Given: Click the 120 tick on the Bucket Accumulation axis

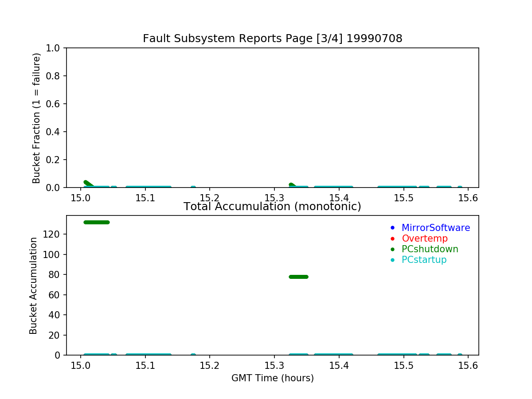Looking at the screenshot, I should point(53,234).
